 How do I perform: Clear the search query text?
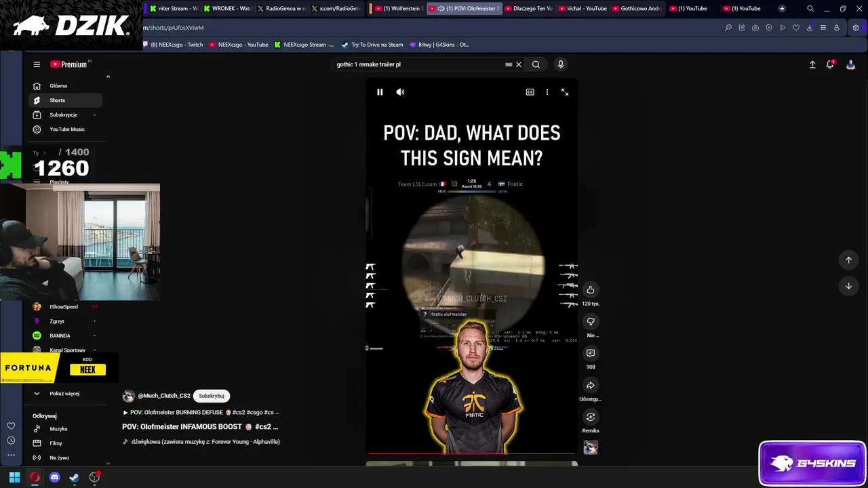coord(519,64)
